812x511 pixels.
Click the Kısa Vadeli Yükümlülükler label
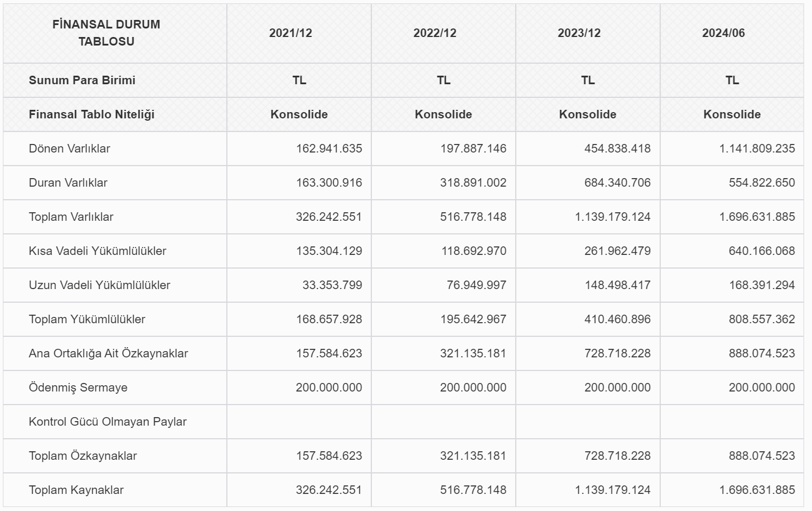coord(97,251)
